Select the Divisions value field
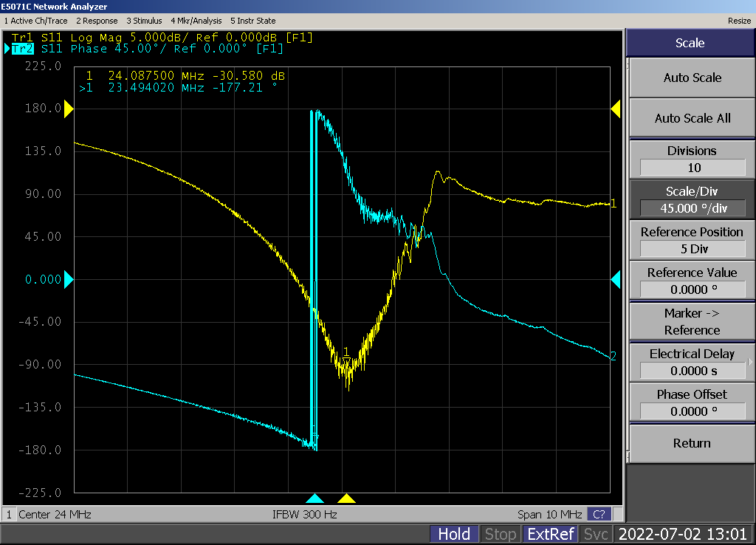 tap(691, 168)
